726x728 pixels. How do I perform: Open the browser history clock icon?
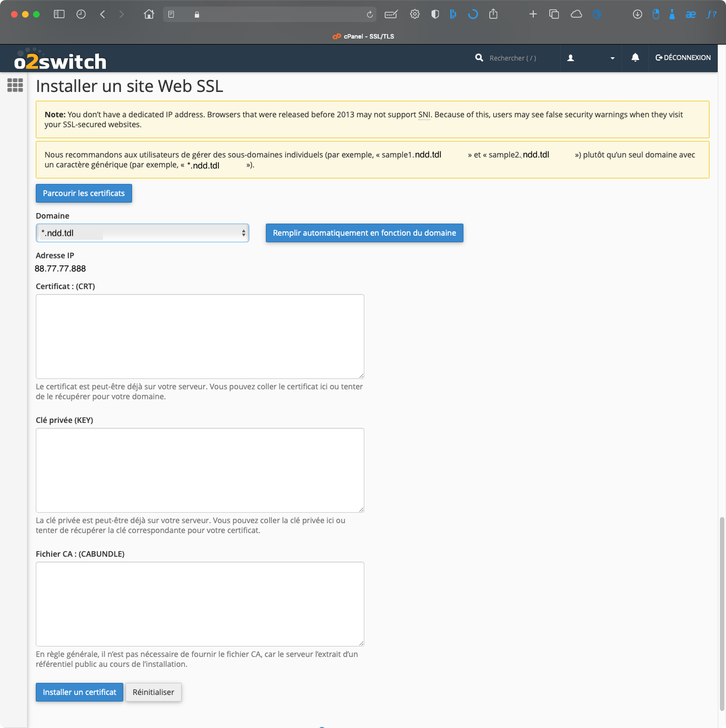81,14
